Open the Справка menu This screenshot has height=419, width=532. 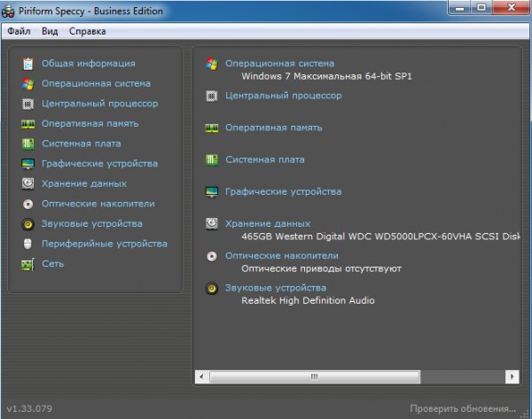coord(88,31)
